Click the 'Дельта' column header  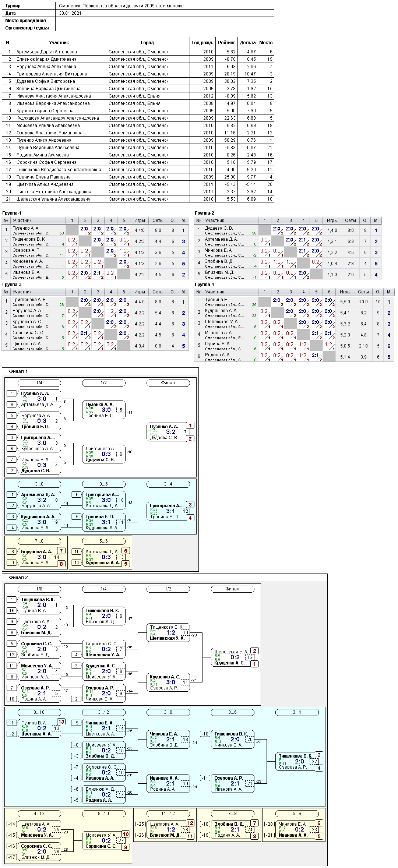click(x=247, y=43)
